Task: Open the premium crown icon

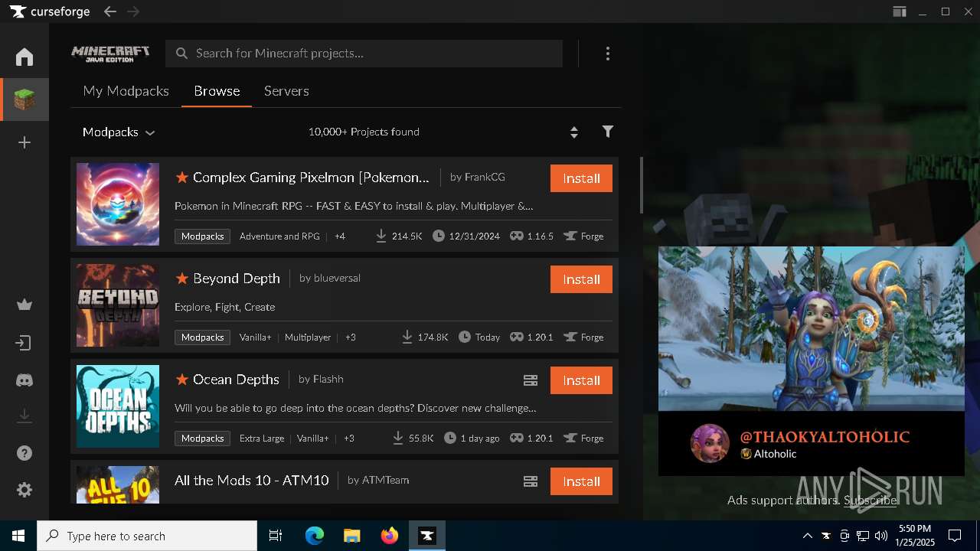Action: (24, 305)
